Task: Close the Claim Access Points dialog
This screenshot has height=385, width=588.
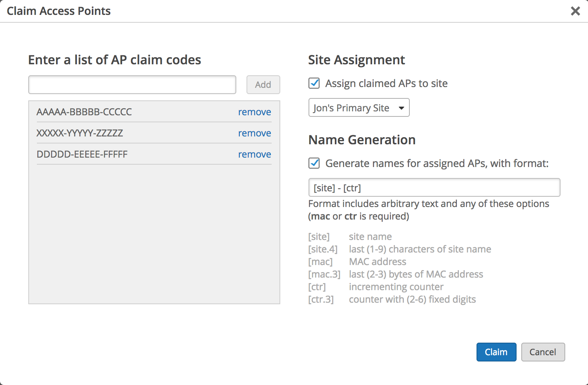Action: (575, 11)
